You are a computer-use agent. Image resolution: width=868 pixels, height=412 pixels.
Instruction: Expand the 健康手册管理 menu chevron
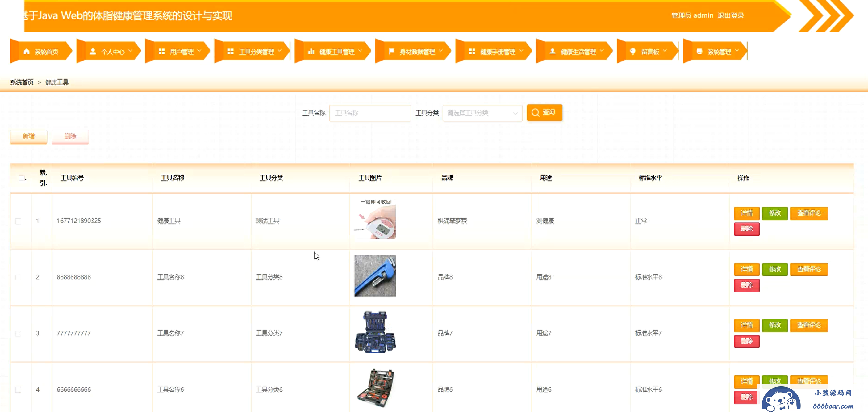tap(521, 51)
